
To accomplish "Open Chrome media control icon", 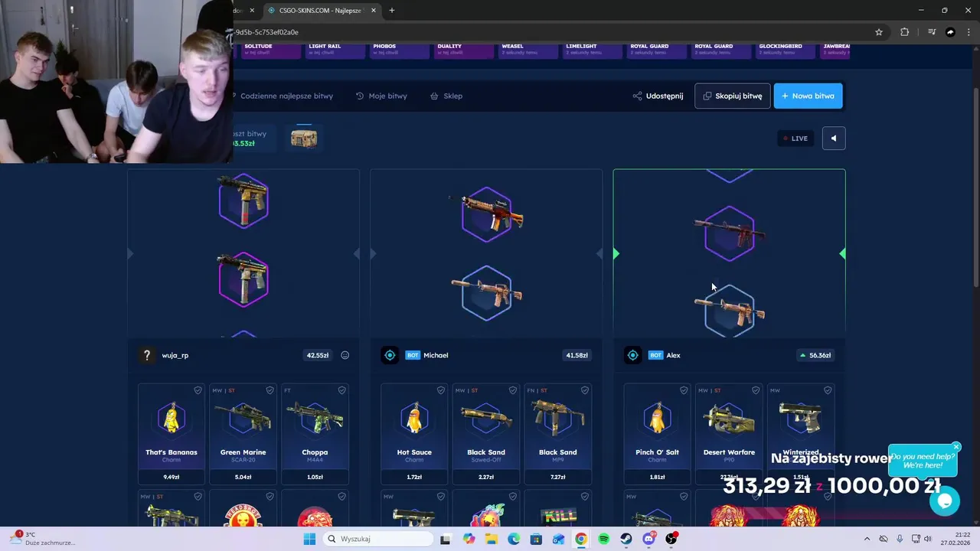I will click(932, 32).
